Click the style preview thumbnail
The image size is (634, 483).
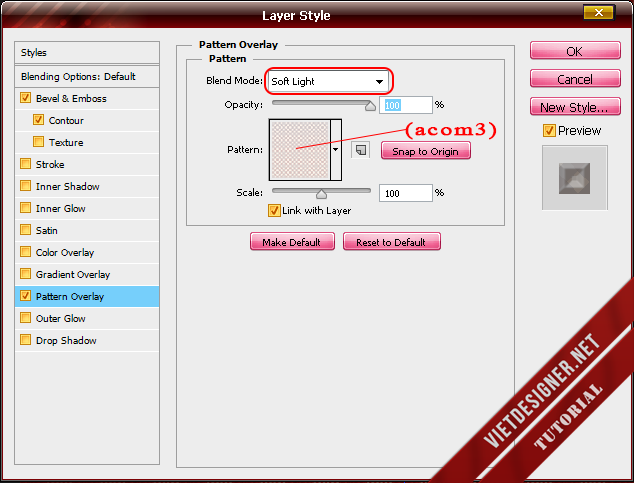point(575,178)
